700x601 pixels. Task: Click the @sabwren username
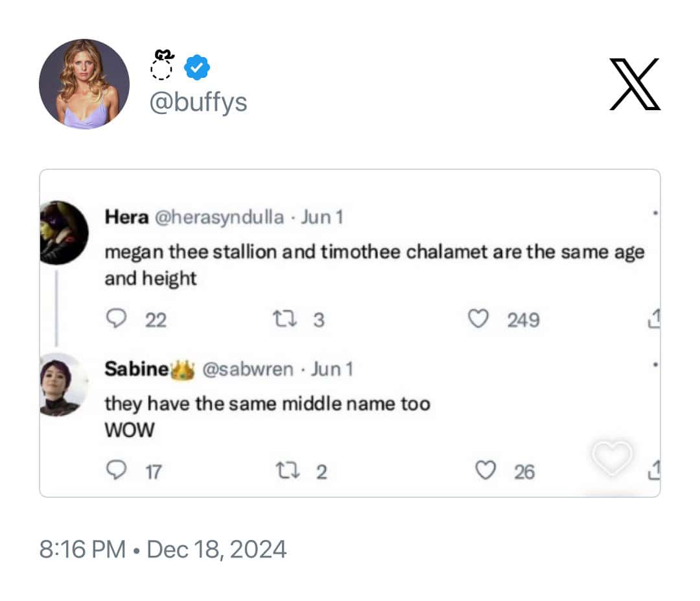coord(248,370)
